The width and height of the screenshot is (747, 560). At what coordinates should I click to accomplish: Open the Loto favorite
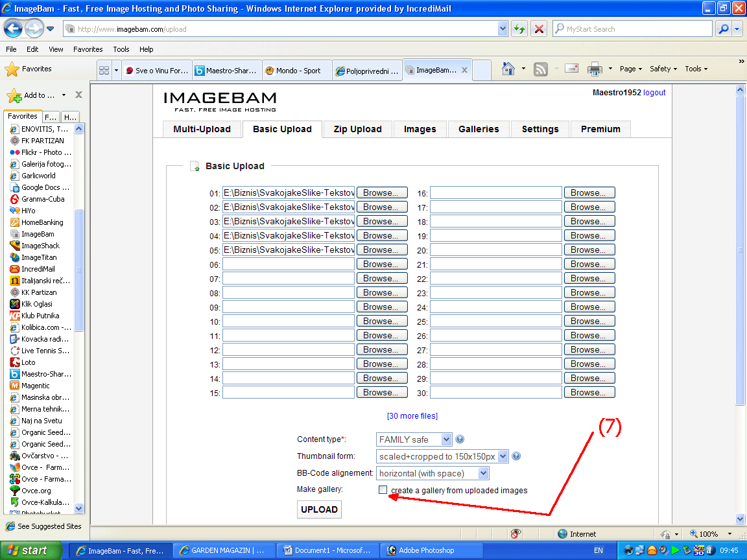(23, 362)
